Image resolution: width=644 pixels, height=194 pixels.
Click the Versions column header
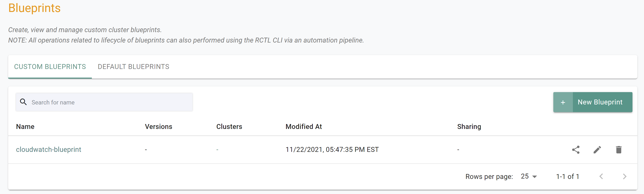pyautogui.click(x=158, y=127)
